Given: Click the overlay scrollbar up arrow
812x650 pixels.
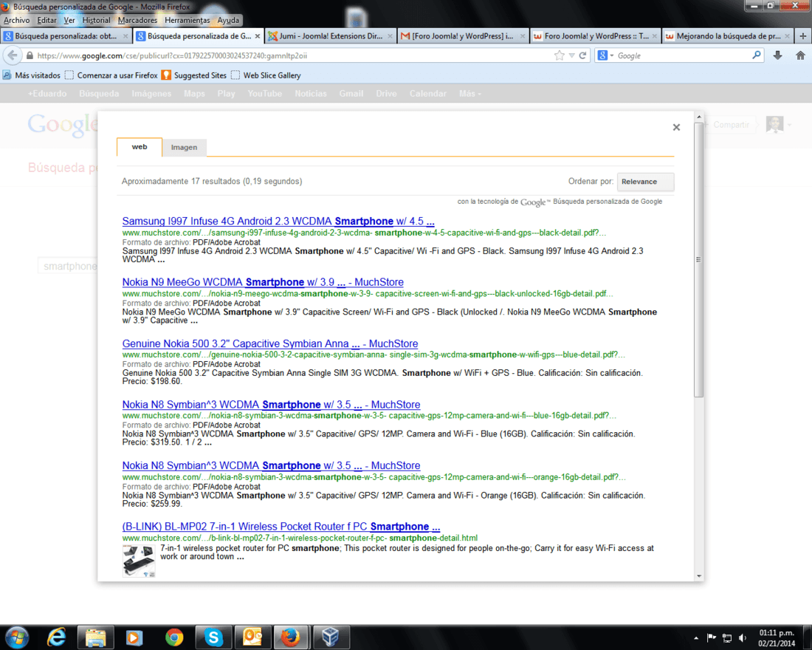Looking at the screenshot, I should [x=698, y=117].
